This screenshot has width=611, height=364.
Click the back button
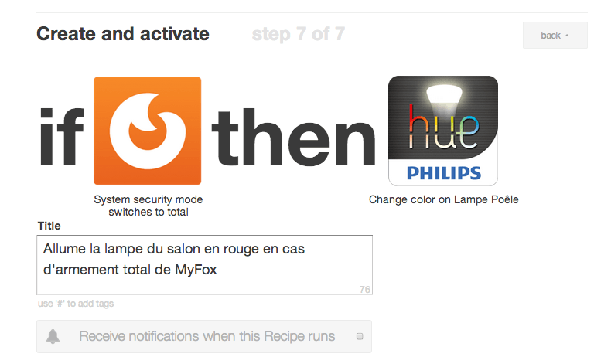(x=555, y=36)
